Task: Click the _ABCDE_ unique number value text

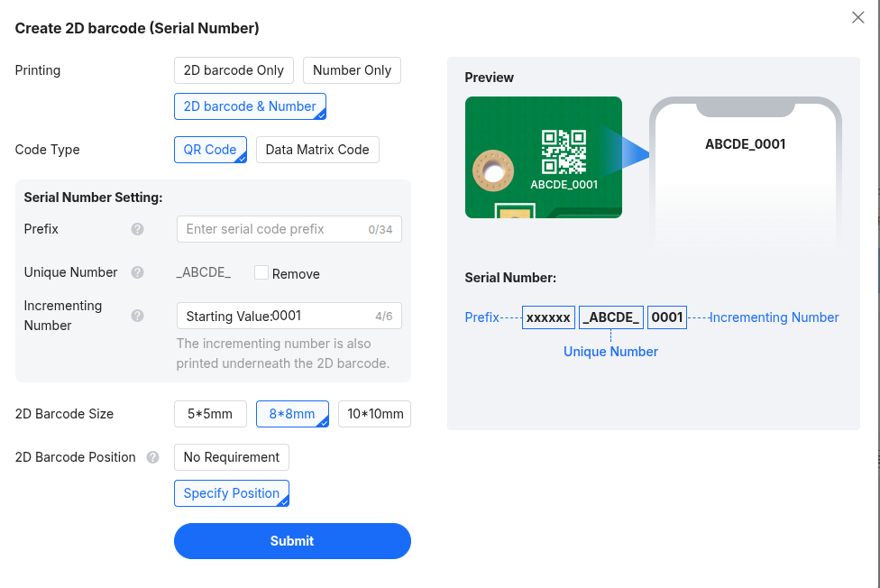Action: pyautogui.click(x=204, y=272)
